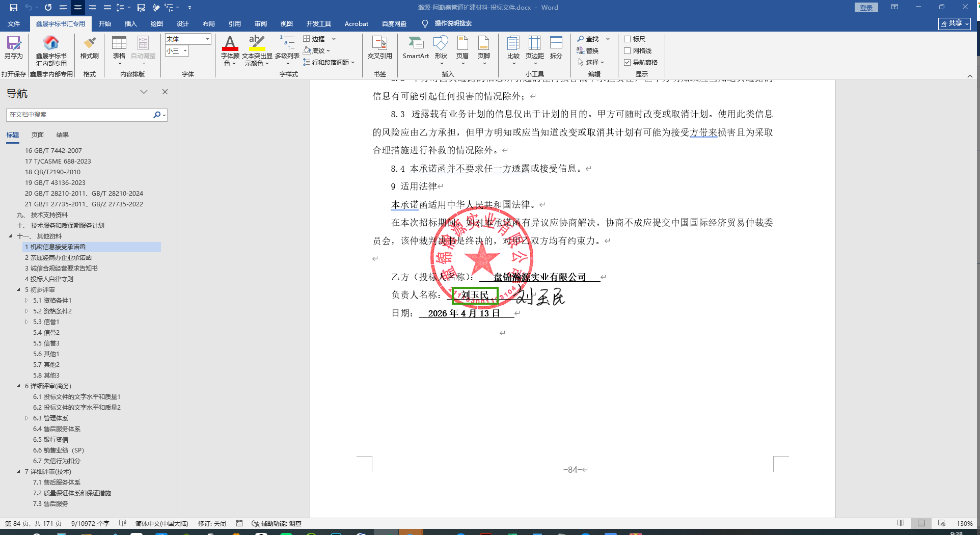The width and height of the screenshot is (980, 535).
Task: Open the 文件 File menu
Action: (14, 24)
